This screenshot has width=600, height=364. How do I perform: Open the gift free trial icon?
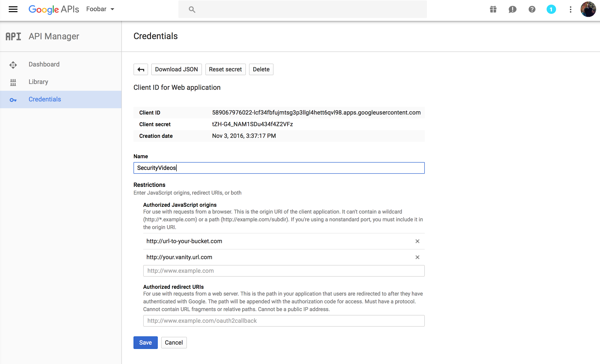click(x=493, y=9)
